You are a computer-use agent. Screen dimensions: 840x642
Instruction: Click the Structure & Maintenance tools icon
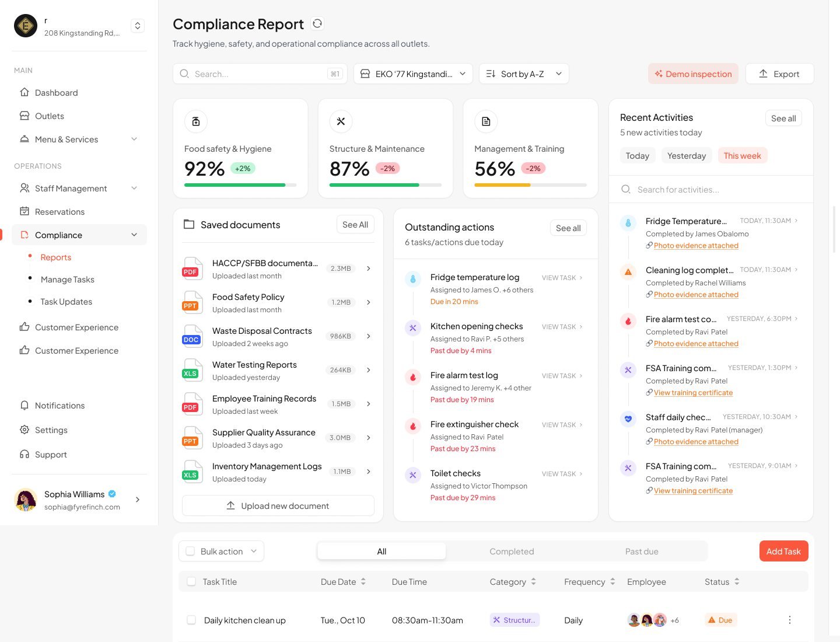[341, 121]
